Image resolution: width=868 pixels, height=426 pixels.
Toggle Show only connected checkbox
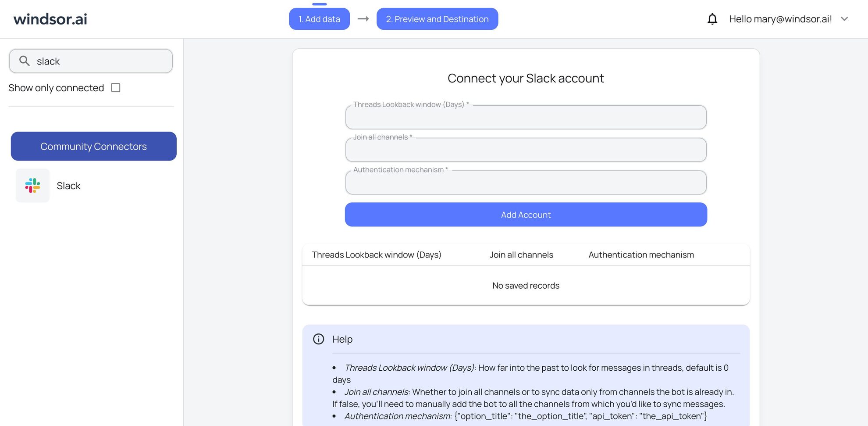coord(116,88)
